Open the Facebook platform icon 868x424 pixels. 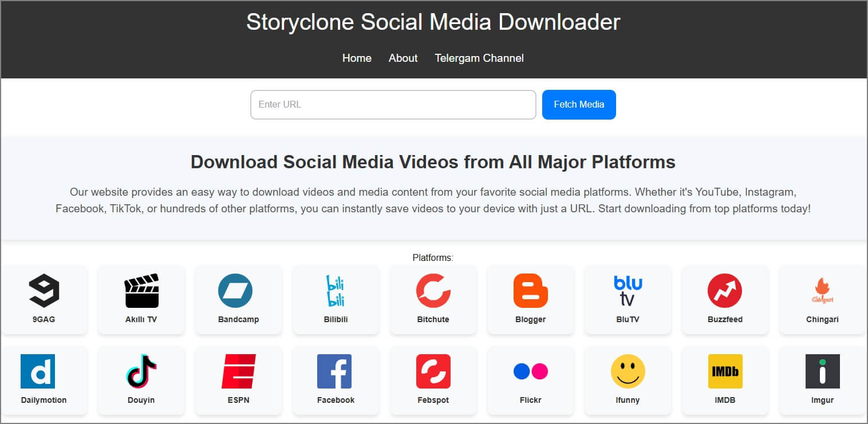point(334,371)
